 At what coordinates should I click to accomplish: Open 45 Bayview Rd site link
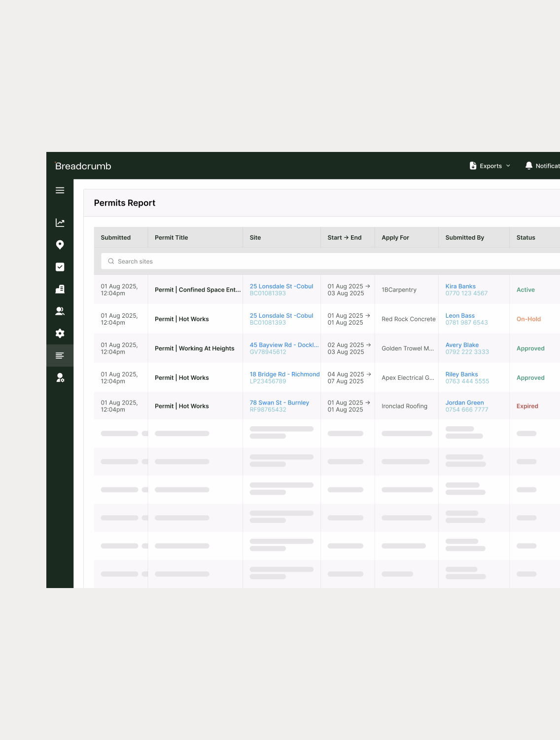(284, 345)
